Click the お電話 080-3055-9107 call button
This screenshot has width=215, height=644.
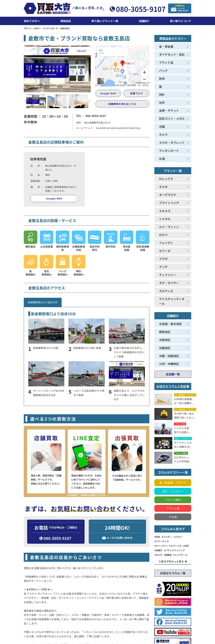point(56,531)
